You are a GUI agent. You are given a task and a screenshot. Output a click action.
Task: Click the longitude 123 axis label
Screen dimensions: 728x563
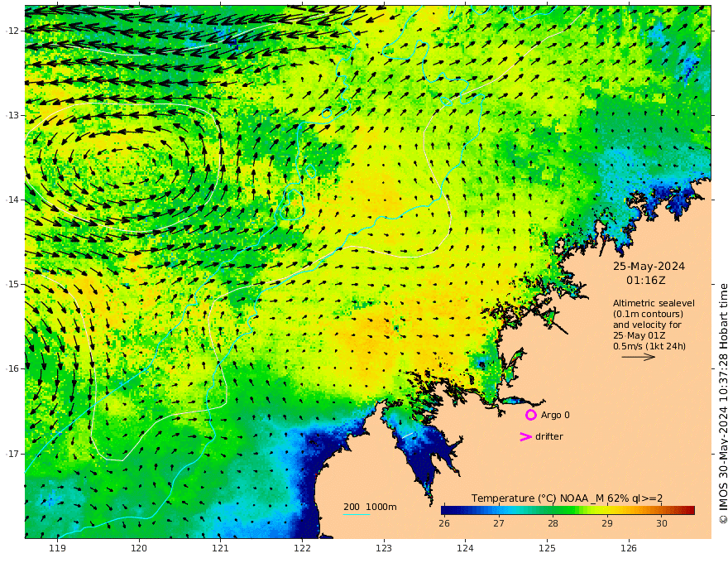click(384, 549)
